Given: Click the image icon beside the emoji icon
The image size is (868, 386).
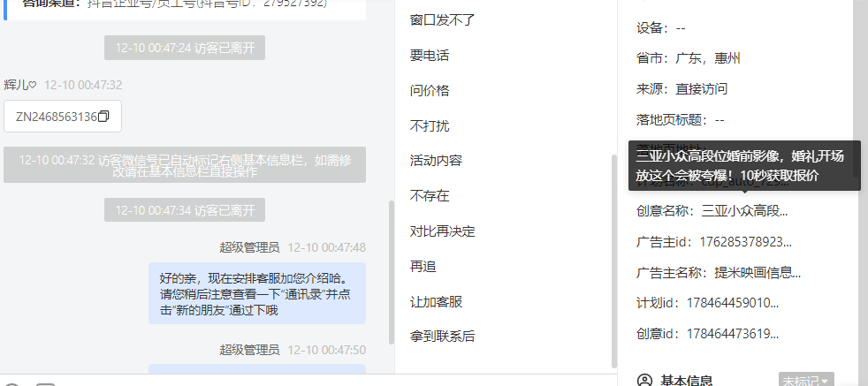Looking at the screenshot, I should (45, 385).
